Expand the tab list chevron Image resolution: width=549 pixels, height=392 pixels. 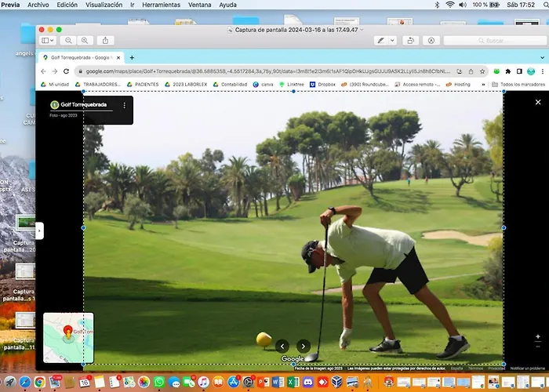click(543, 58)
